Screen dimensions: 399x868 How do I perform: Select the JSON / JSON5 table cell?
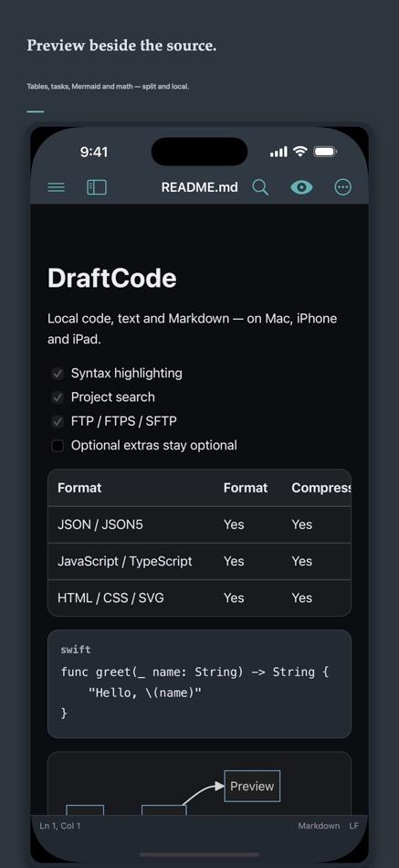(x=100, y=524)
